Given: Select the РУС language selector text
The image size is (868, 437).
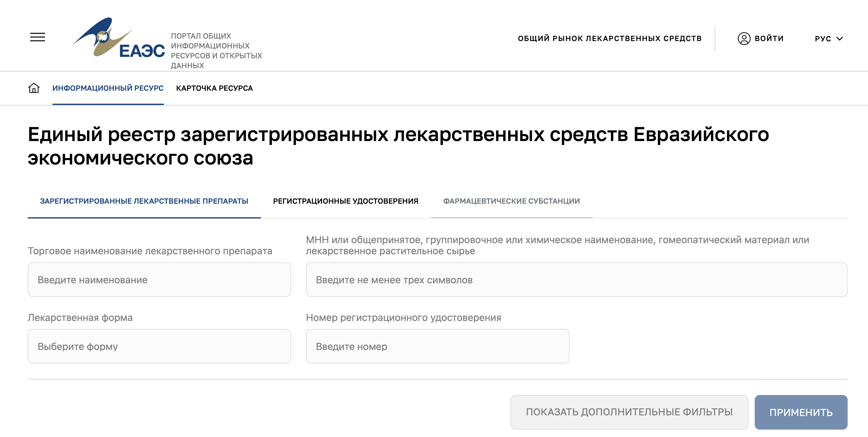Looking at the screenshot, I should click(823, 39).
